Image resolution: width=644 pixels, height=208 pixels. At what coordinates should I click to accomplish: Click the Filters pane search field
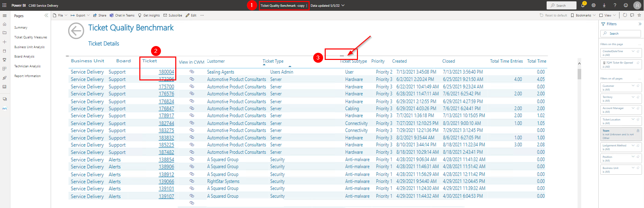point(620,34)
